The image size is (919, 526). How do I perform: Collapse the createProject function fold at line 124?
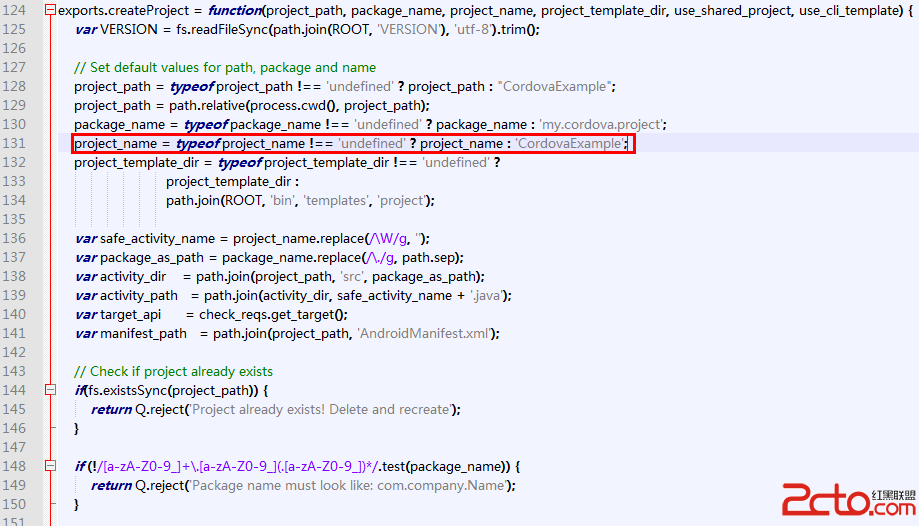[50, 10]
